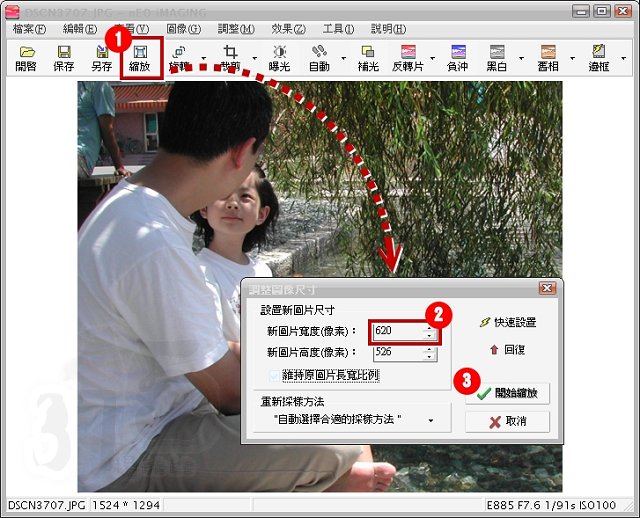This screenshot has height=518, width=640.
Task: Select the 縮放 resize tool
Action: 140,58
